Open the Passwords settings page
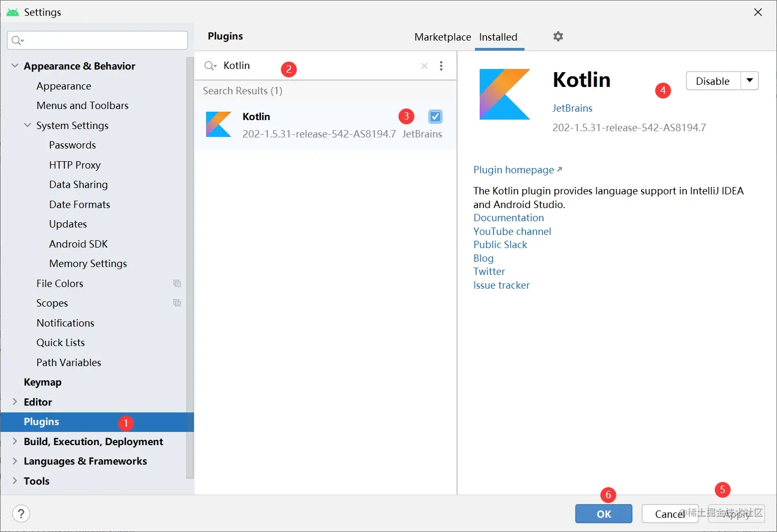This screenshot has height=532, width=777. 73,145
